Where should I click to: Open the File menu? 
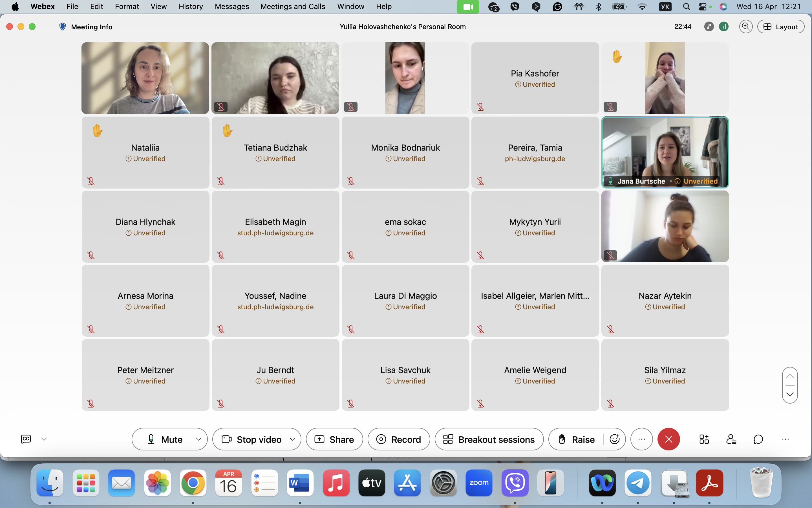[x=72, y=6]
